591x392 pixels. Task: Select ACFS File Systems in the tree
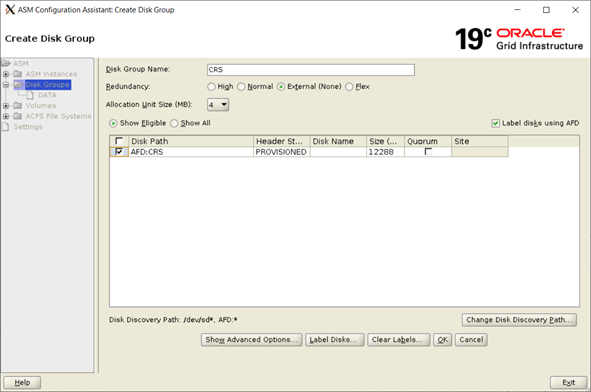[x=58, y=116]
